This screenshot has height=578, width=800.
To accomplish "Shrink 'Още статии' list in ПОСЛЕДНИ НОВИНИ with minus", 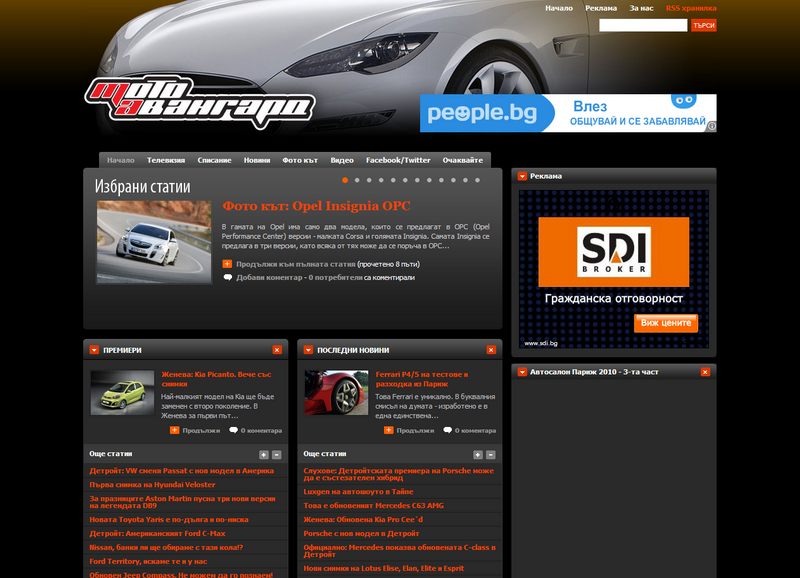I will click(x=491, y=455).
